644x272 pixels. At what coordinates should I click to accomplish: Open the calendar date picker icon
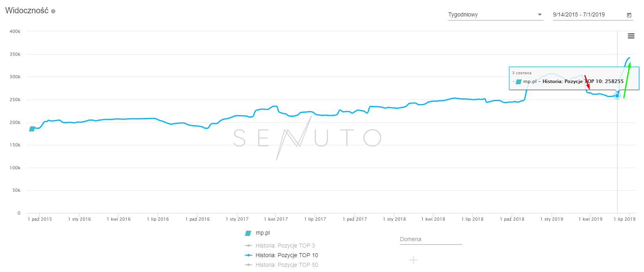pos(629,15)
